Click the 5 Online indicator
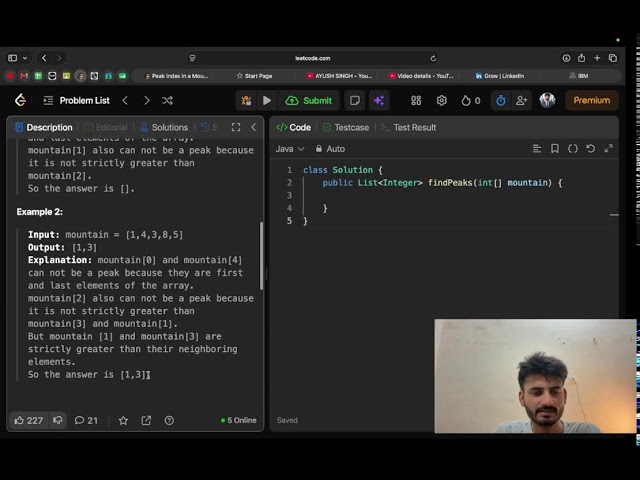 (x=239, y=420)
